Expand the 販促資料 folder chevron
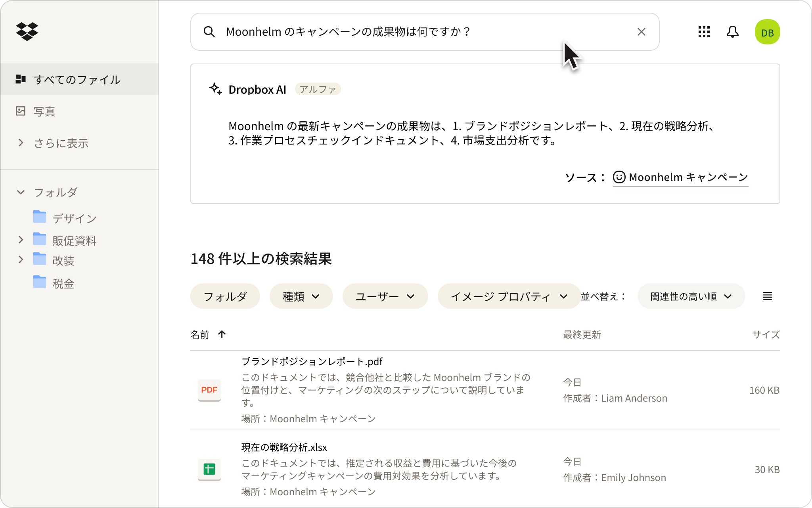 pos(21,240)
